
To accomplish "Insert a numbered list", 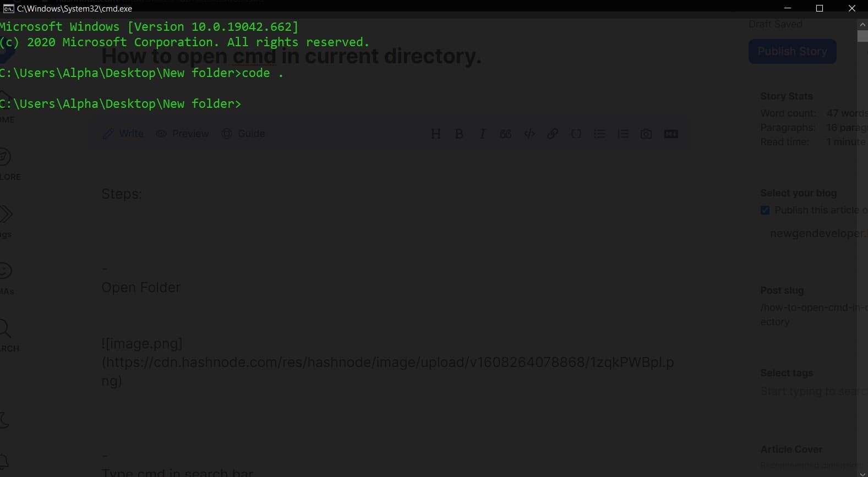I will click(623, 134).
